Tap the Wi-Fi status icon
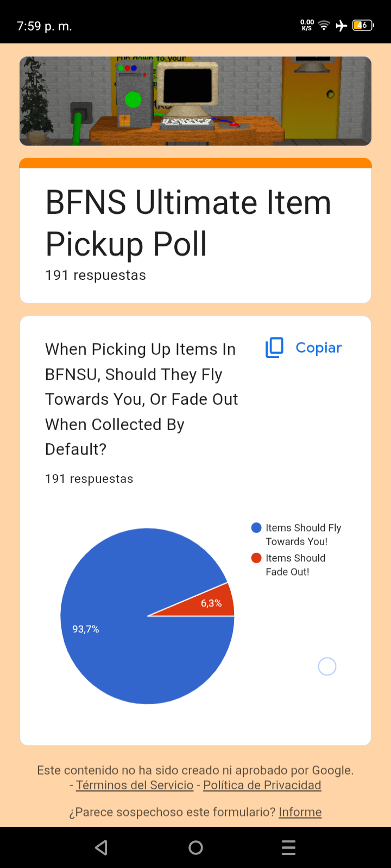The width and height of the screenshot is (391, 868). click(x=324, y=25)
